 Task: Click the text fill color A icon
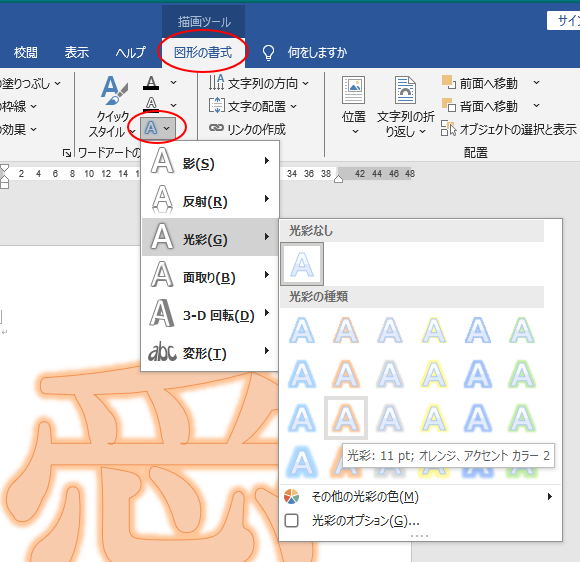pos(151,83)
